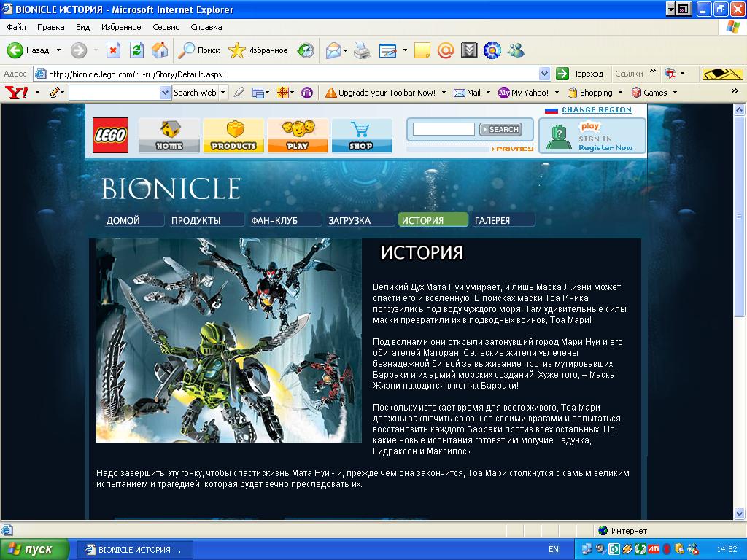
Task: Open the Сервис menu
Action: 166,27
